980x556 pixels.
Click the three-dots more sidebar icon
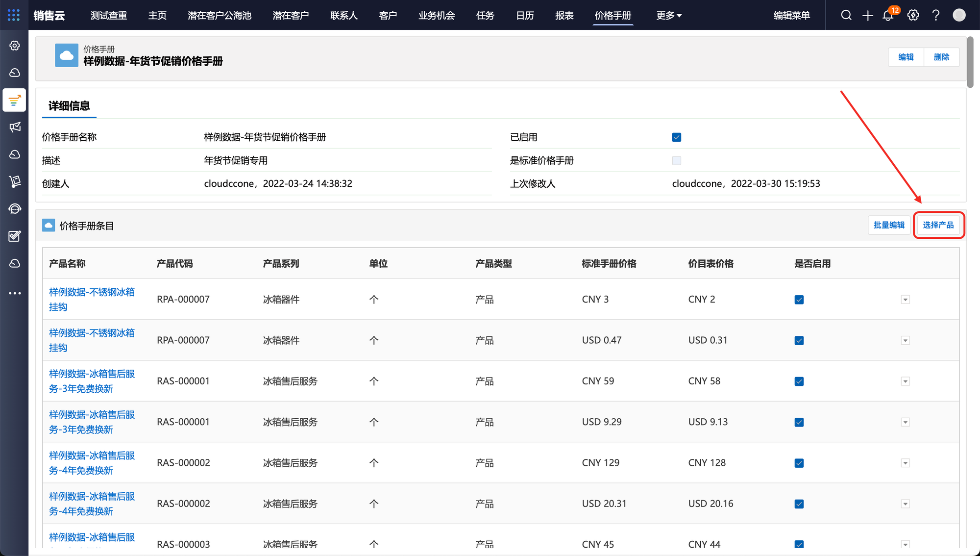click(15, 293)
